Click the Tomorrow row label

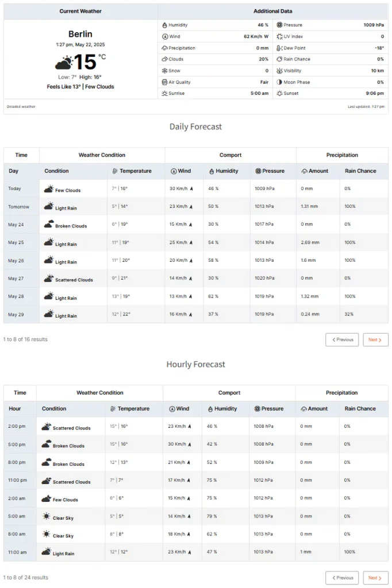[x=18, y=207]
